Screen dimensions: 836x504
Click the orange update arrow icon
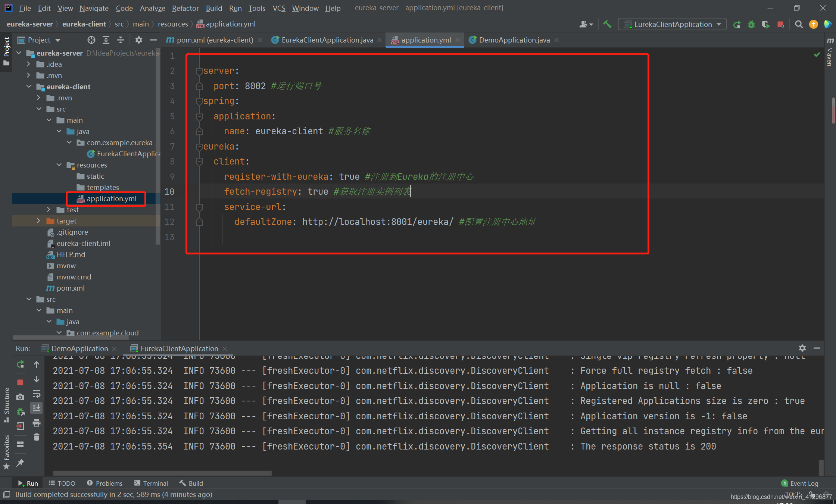point(813,24)
